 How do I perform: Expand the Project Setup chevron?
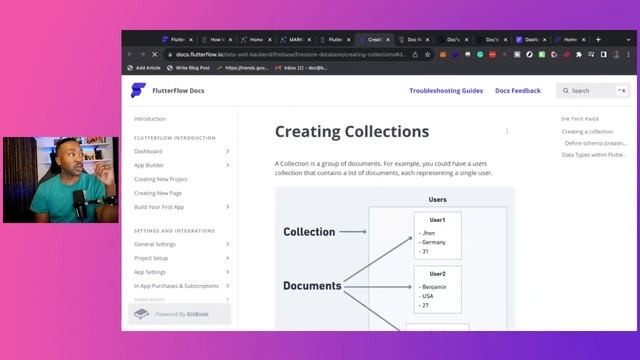227,258
